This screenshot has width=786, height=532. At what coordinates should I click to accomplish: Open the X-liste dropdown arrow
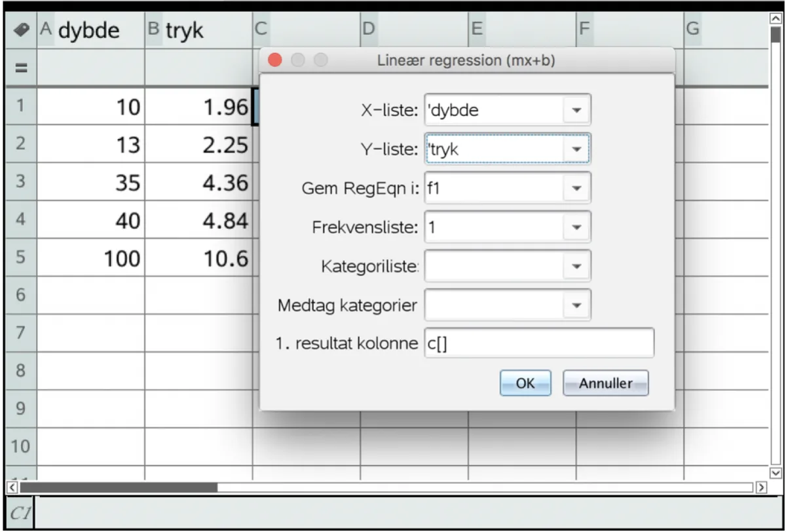576,110
